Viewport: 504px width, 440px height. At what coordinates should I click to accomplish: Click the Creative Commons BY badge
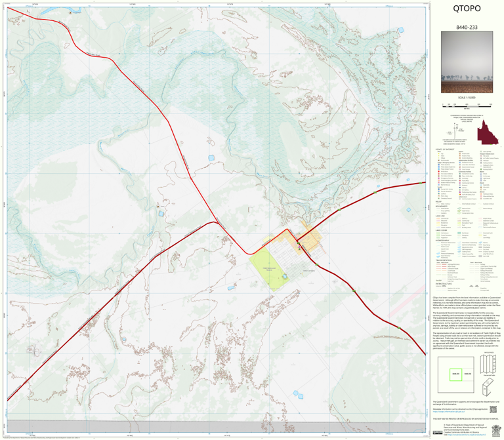click(439, 433)
